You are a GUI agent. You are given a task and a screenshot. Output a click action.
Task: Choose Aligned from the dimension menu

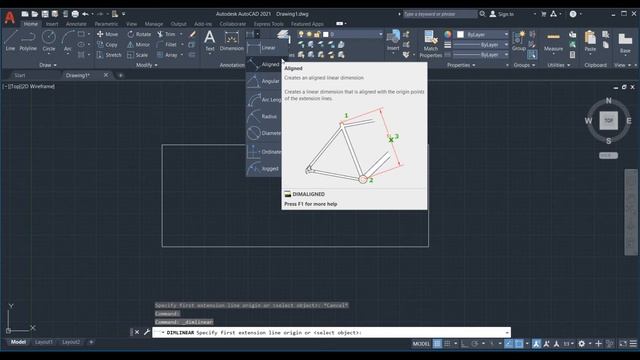(x=264, y=64)
